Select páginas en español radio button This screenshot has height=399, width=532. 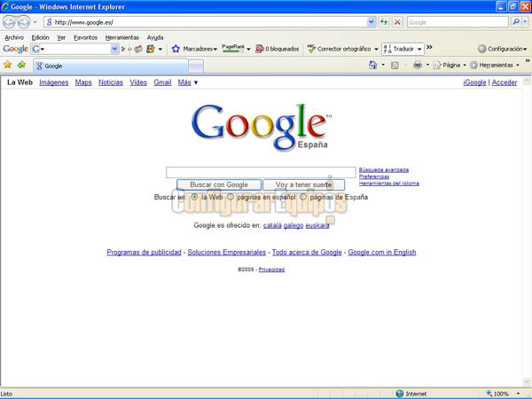[231, 197]
